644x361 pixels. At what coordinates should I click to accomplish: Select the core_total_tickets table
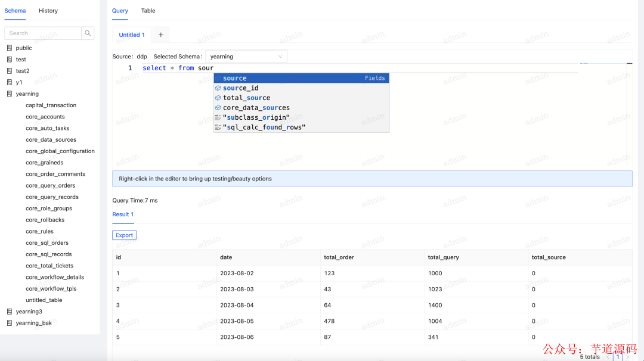pos(49,266)
